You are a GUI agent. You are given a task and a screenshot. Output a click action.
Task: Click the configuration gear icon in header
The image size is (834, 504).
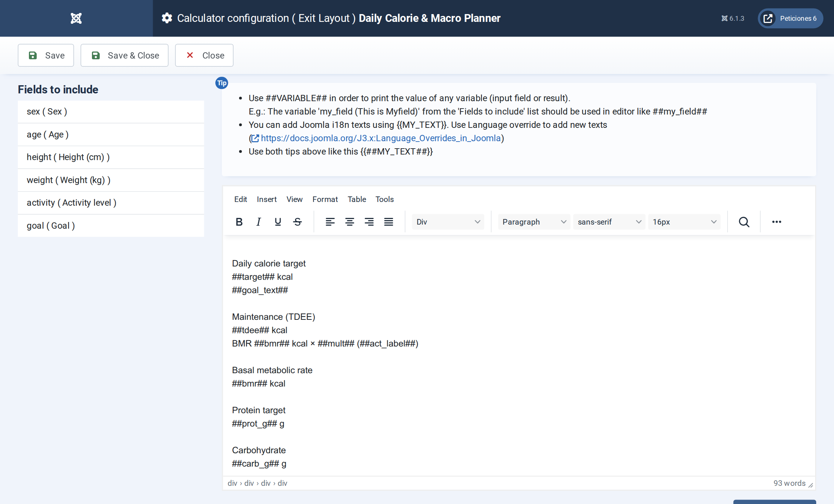click(x=167, y=18)
